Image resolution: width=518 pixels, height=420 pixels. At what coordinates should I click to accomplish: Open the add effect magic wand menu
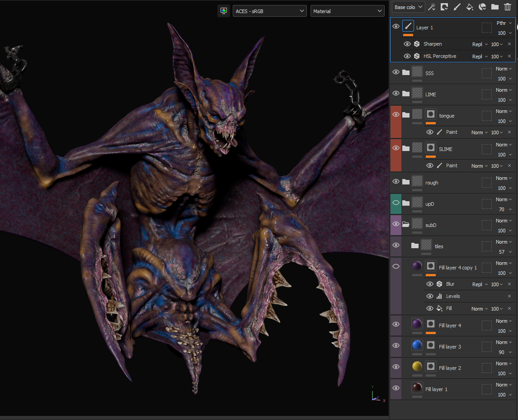click(x=432, y=7)
